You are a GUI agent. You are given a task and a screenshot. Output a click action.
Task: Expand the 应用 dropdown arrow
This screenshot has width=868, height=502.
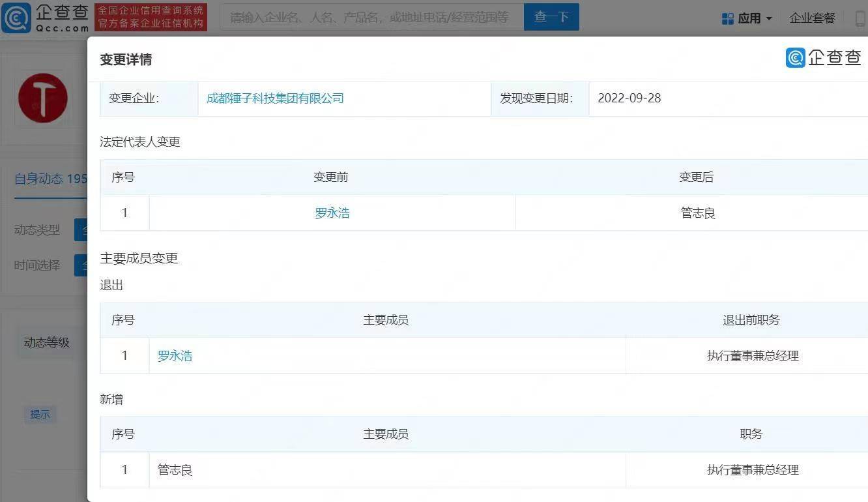(769, 19)
